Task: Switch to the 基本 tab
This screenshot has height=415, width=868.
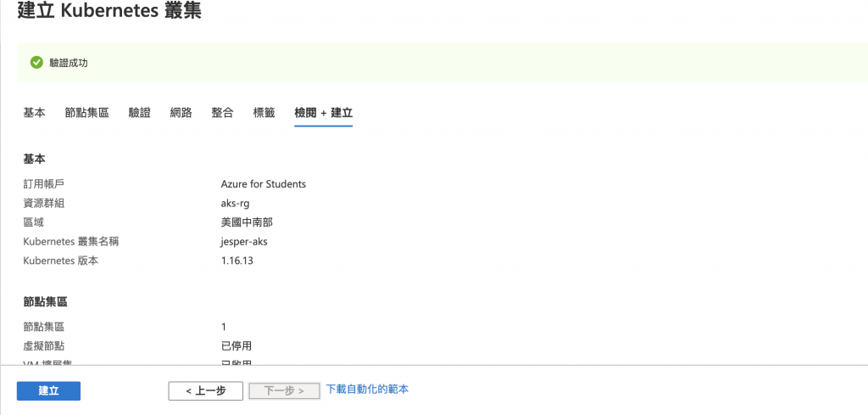Action: 34,113
